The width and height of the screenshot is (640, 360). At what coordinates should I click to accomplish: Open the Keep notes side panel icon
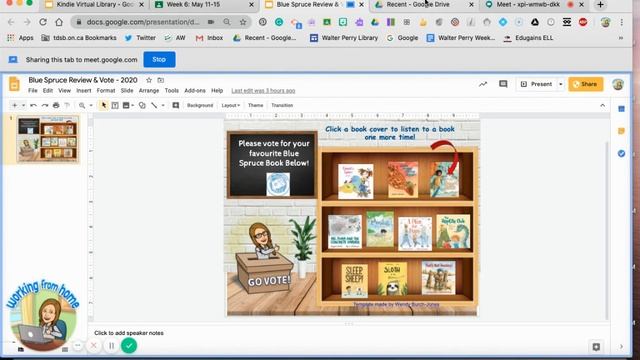click(621, 131)
